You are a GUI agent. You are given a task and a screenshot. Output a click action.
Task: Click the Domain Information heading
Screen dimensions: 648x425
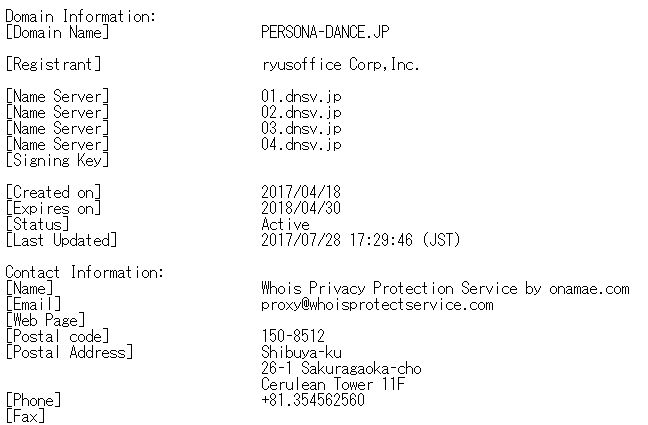80,16
